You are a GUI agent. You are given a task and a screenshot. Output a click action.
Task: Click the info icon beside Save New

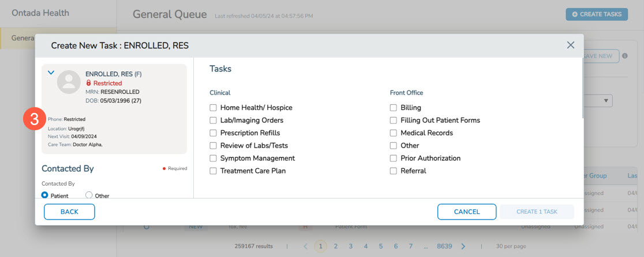(625, 56)
